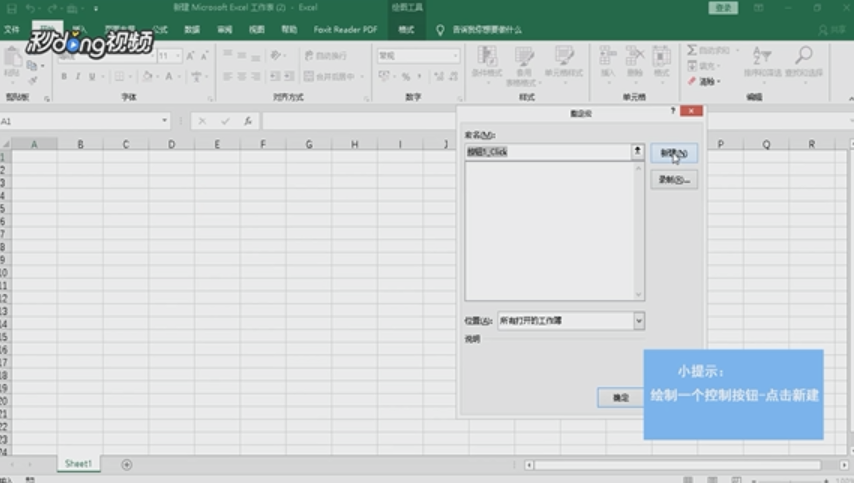Screen dimensions: 854x483
Task: Click the text orientation icon
Action: (x=276, y=55)
